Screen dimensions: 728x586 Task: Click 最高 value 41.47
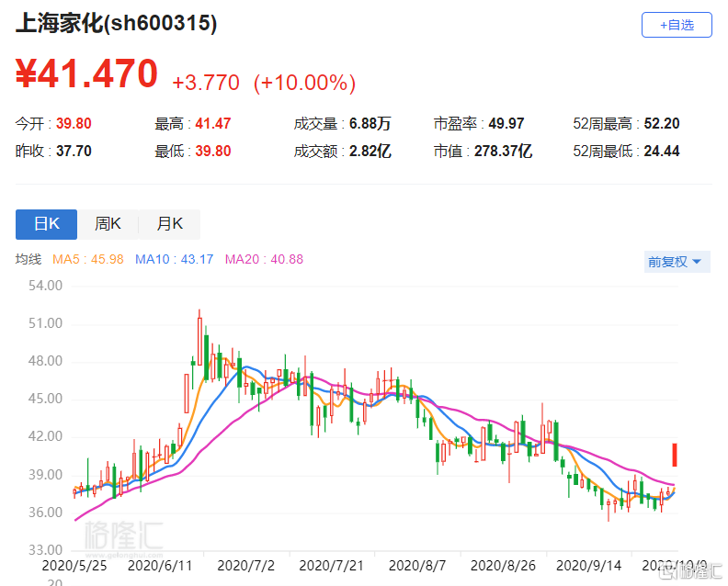pyautogui.click(x=213, y=124)
